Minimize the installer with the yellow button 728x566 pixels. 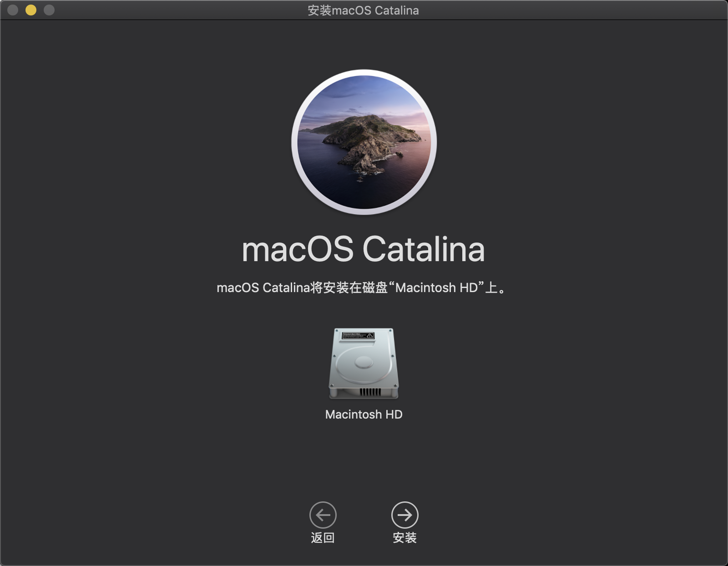point(31,10)
